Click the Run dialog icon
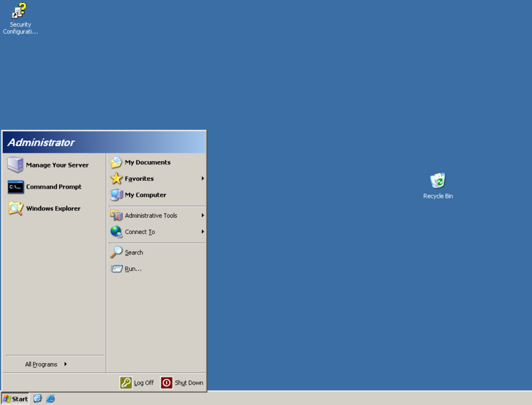Viewport: 532px width, 405px height. pyautogui.click(x=116, y=269)
